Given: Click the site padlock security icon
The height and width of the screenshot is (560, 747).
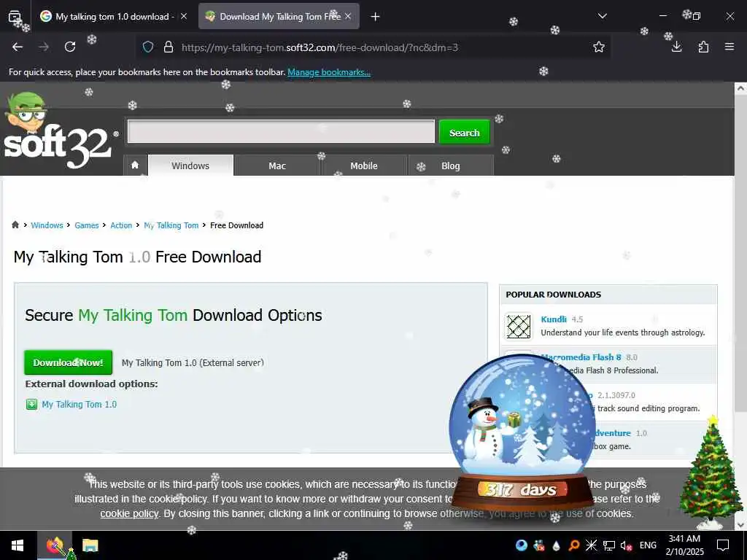Looking at the screenshot, I should click(169, 47).
